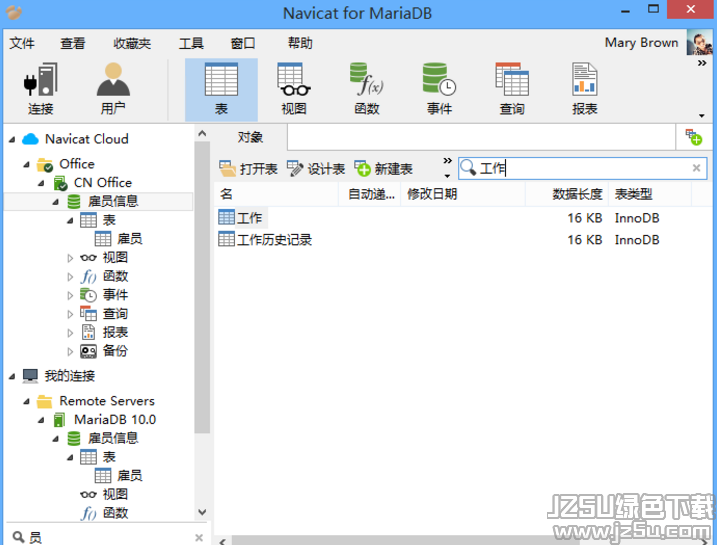Switch to 视图 views in the toolbar
The height and width of the screenshot is (545, 717).
[x=294, y=89]
